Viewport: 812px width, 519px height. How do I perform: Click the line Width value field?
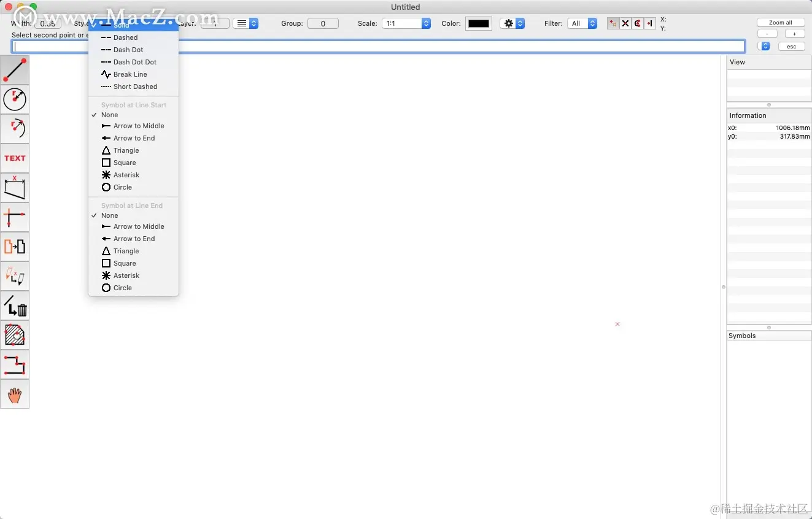pyautogui.click(x=48, y=23)
